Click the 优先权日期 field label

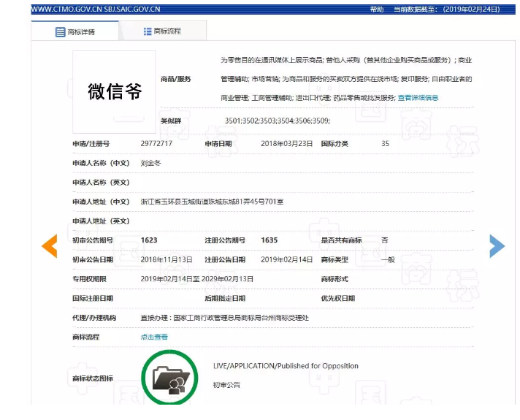[338, 298]
